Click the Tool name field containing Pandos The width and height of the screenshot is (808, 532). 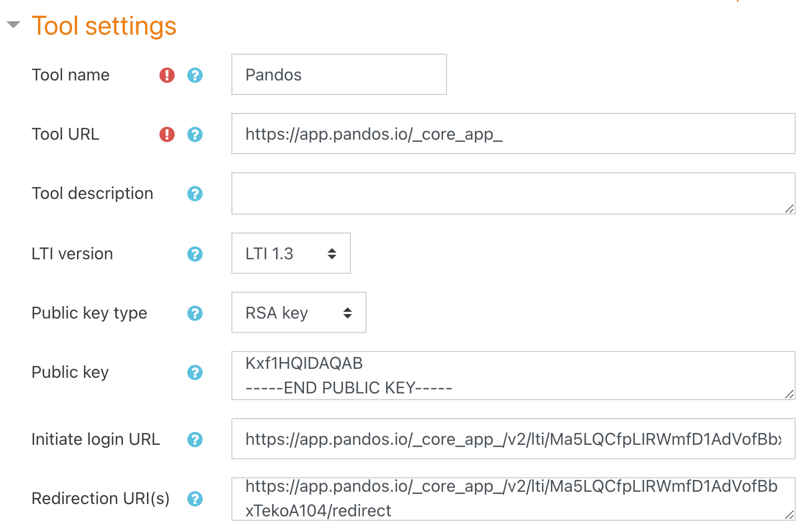pyautogui.click(x=339, y=74)
